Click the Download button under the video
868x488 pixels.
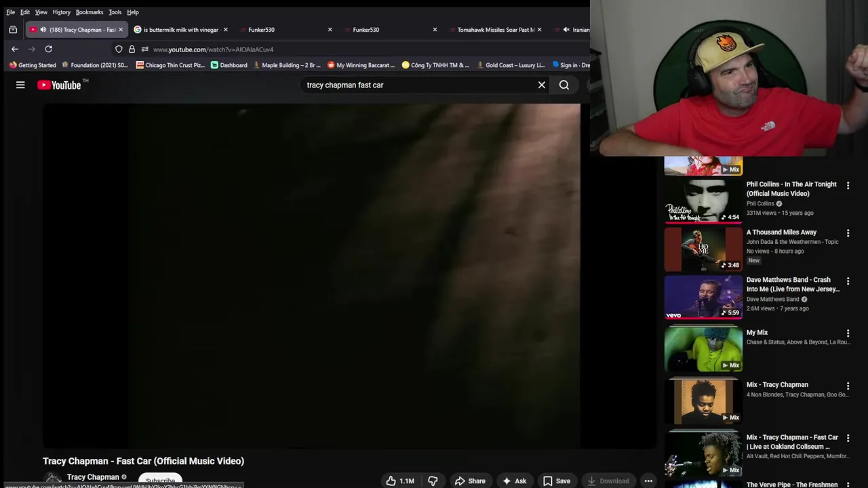[x=608, y=481]
